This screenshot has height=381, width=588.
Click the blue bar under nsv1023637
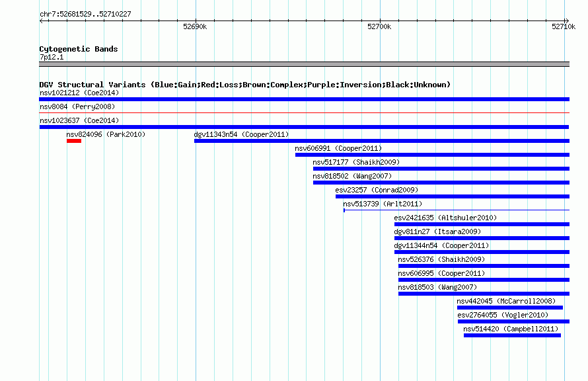click(x=304, y=127)
